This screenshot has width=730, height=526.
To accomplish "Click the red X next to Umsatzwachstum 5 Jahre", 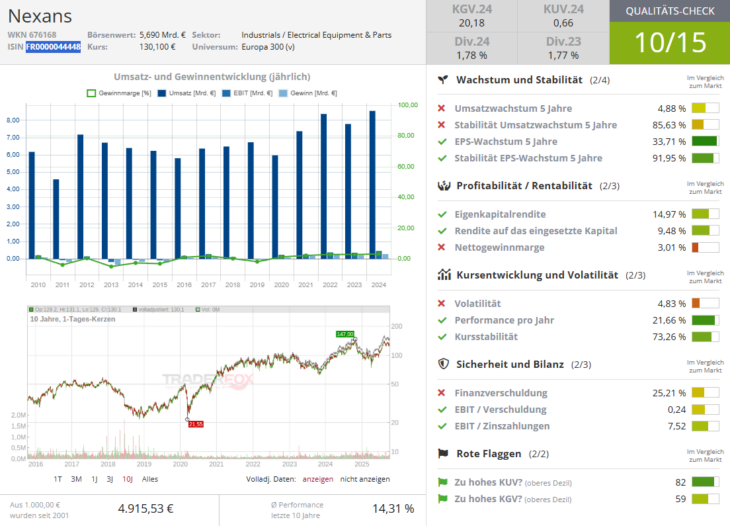I will pyautogui.click(x=442, y=108).
